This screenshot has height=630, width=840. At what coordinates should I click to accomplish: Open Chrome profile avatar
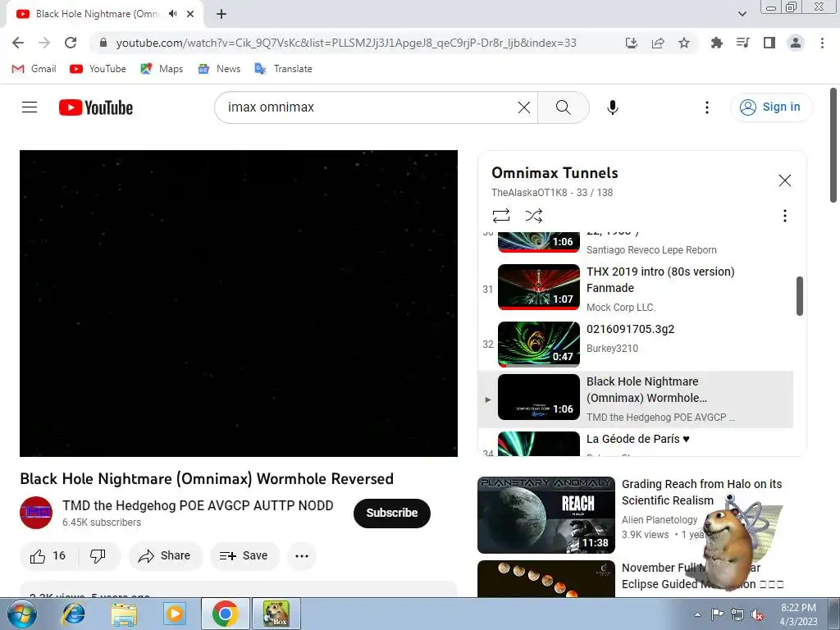(796, 43)
